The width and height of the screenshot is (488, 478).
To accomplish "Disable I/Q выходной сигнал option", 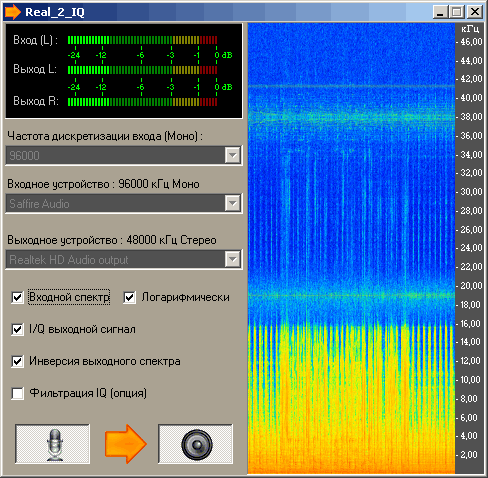I will click(17, 329).
